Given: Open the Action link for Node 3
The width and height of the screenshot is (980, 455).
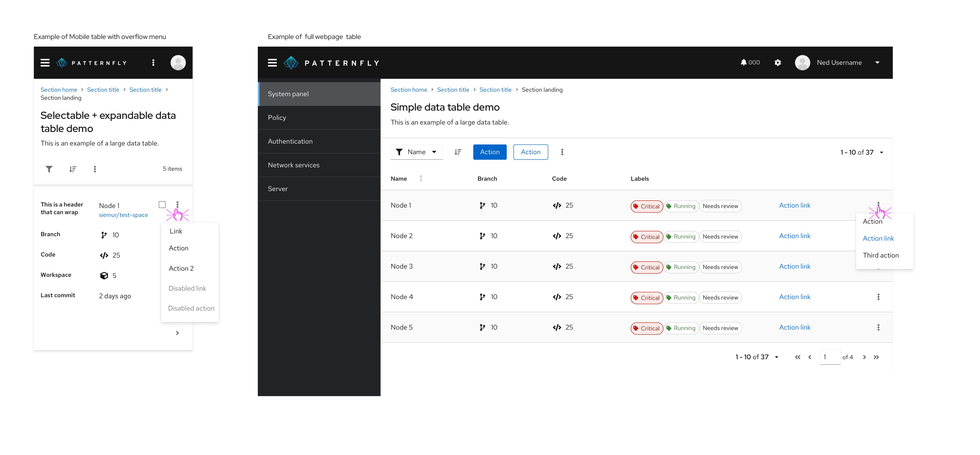Looking at the screenshot, I should (794, 266).
